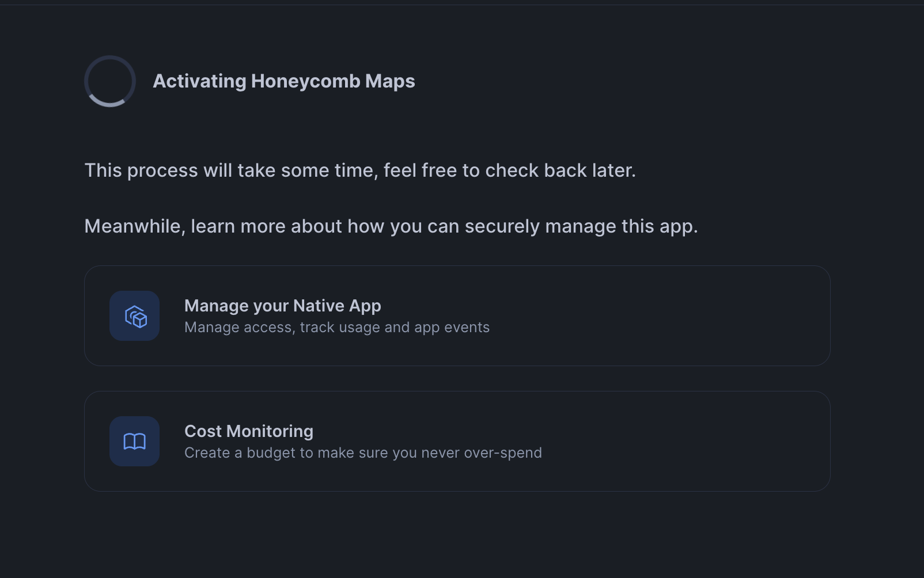Click the blue icon tile on the second card

tap(134, 441)
